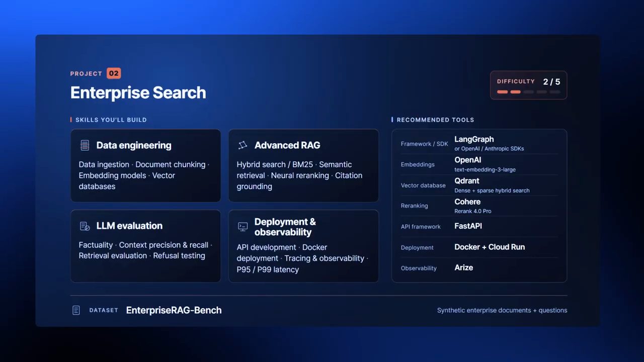Click the DATASET label
Viewport: 644px width, 362px height.
click(x=104, y=310)
